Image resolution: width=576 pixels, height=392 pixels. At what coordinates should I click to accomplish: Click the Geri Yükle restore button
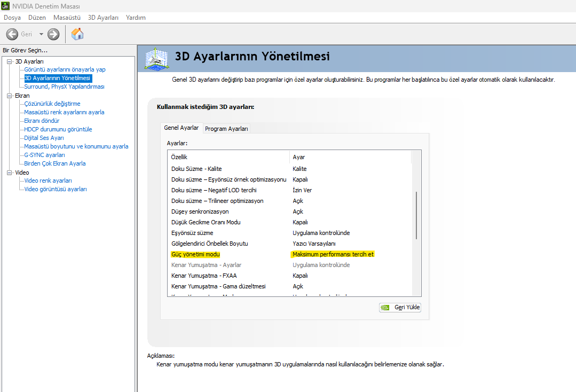click(x=400, y=308)
